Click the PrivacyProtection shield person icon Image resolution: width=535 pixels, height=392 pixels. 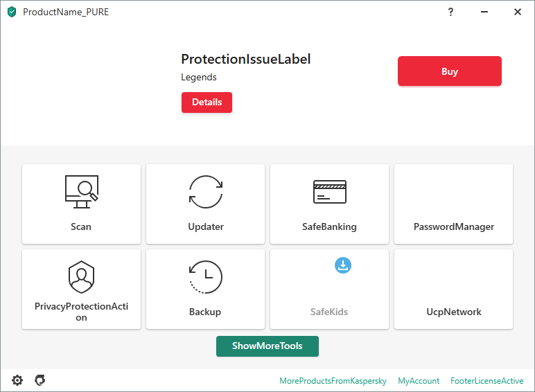81,277
